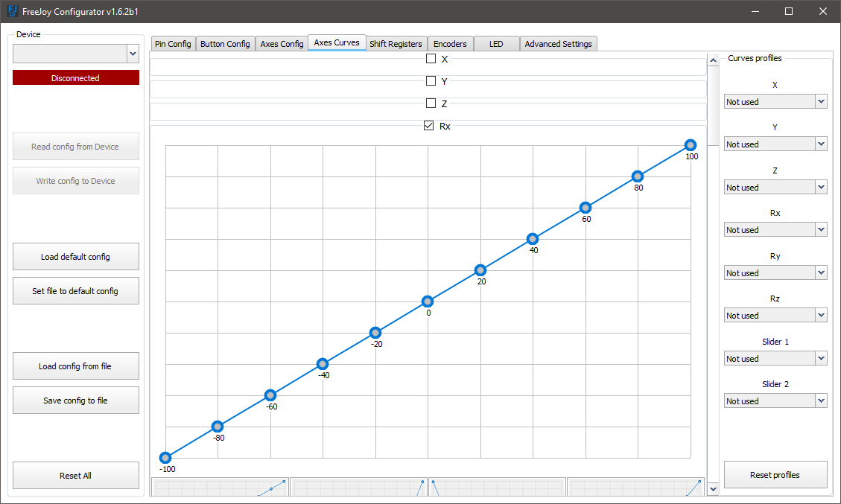This screenshot has width=841, height=504.
Task: Switch to the Shift Registers tab
Action: [396, 44]
